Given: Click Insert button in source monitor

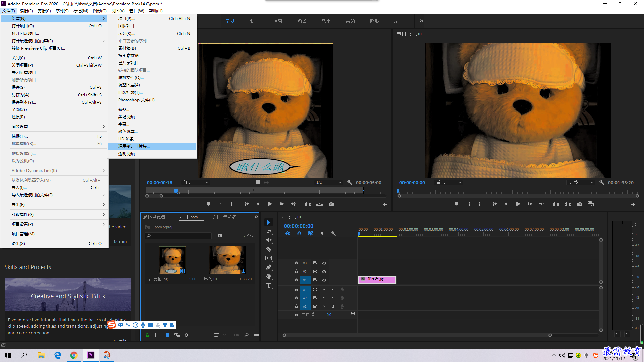Looking at the screenshot, I should click(308, 204).
